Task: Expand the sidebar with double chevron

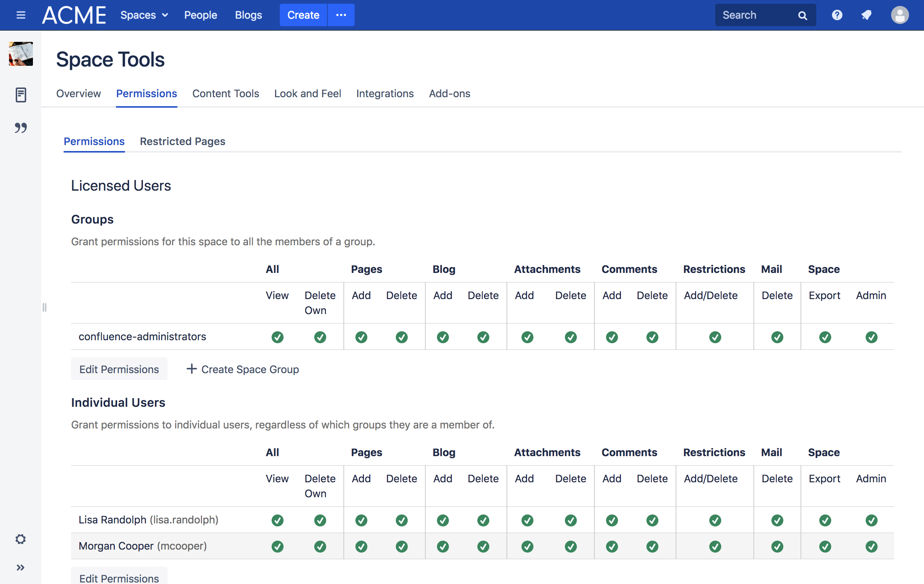Action: [21, 567]
